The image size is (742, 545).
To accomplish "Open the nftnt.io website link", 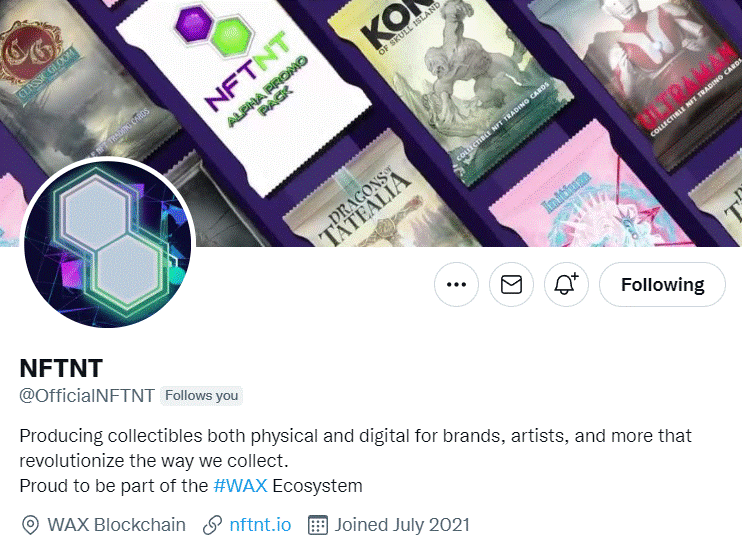I will tap(260, 525).
